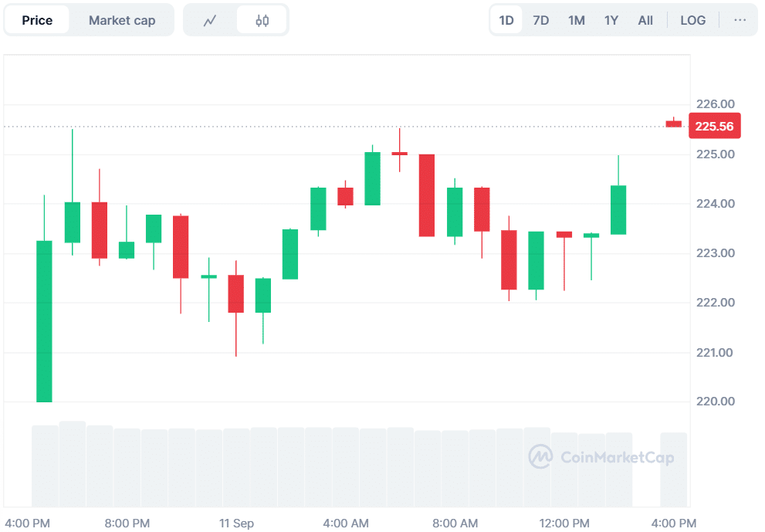Click the tall first green candle
This screenshot has width=765, height=532.
(x=44, y=321)
